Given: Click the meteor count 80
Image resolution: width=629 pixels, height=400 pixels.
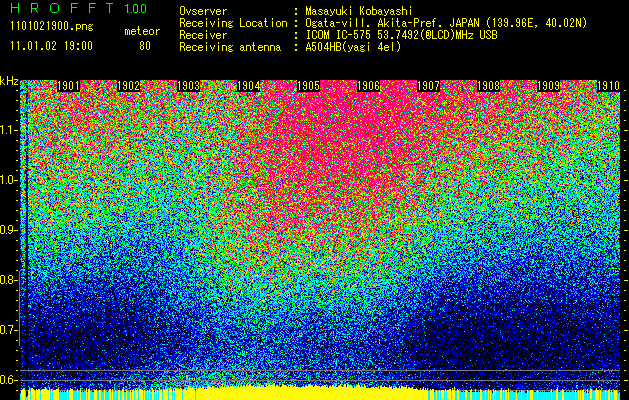Looking at the screenshot, I should [145, 46].
